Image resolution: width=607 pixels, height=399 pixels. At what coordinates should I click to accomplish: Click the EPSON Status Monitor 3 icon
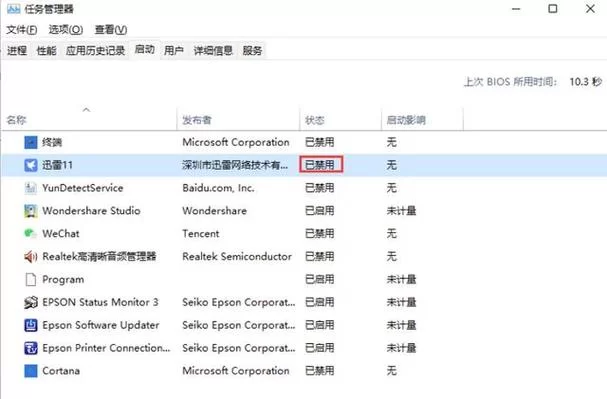tap(31, 302)
